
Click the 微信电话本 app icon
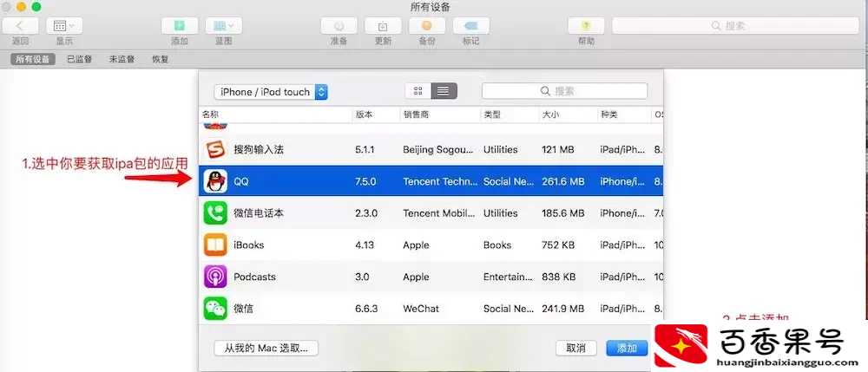coord(215,212)
